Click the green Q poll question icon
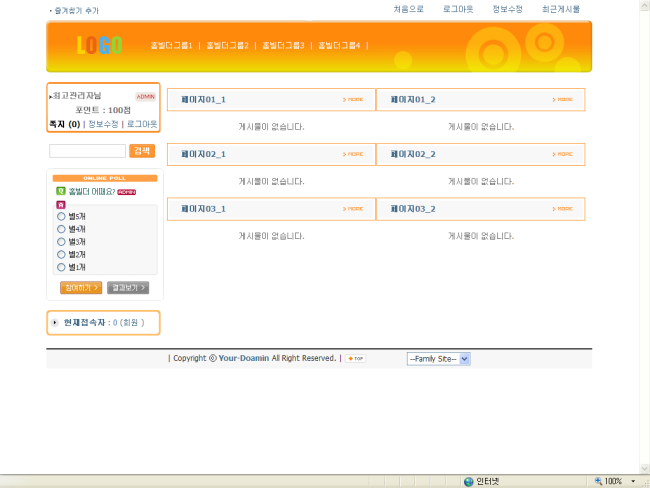This screenshot has height=488, width=650. [x=60, y=191]
